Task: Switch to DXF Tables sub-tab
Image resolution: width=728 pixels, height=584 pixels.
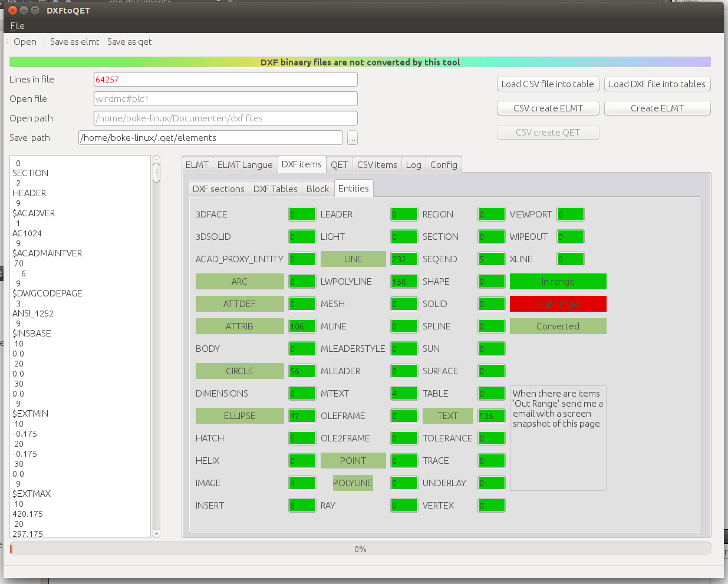Action: point(275,189)
